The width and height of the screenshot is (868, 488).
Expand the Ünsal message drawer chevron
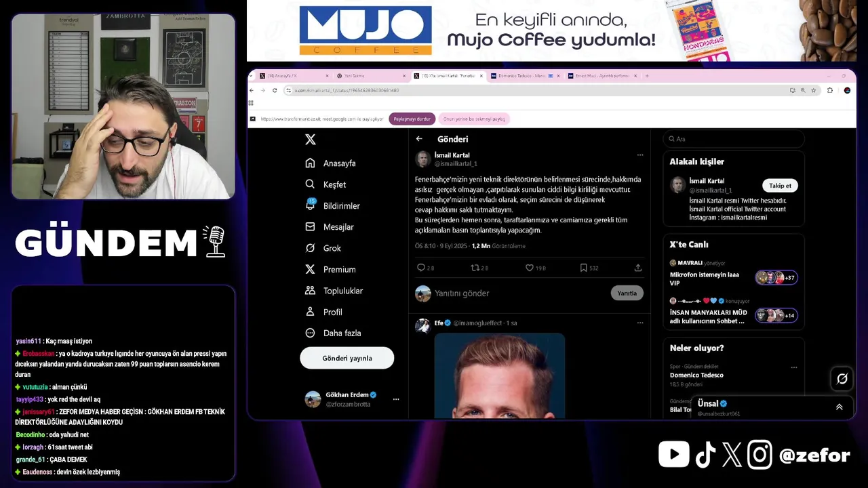tap(839, 407)
